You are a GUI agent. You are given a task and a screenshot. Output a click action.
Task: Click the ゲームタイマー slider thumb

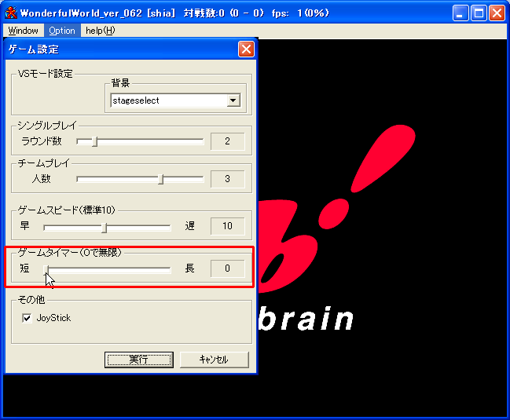pos(46,270)
